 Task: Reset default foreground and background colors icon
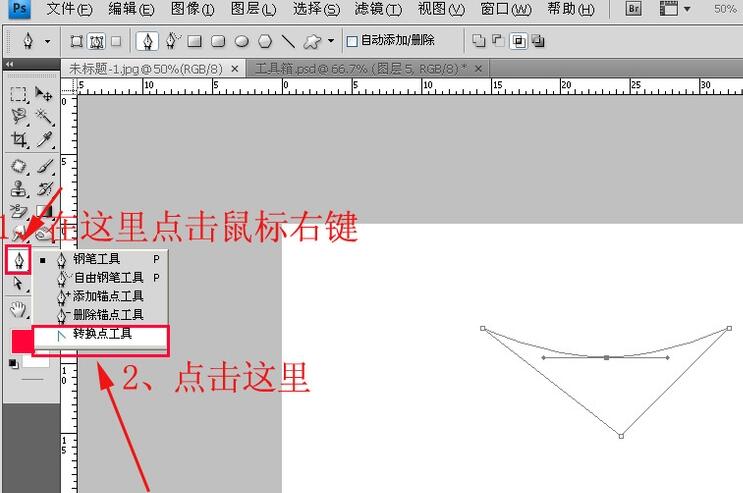[13, 364]
